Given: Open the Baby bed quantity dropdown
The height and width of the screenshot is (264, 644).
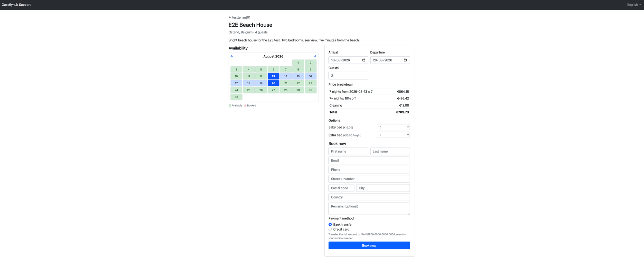Looking at the screenshot, I should [393, 127].
